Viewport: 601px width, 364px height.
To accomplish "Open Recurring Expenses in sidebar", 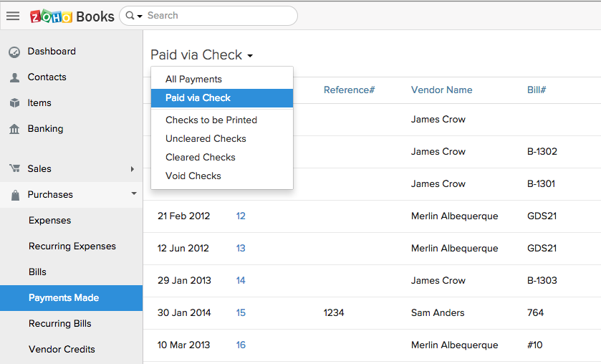I will (72, 246).
